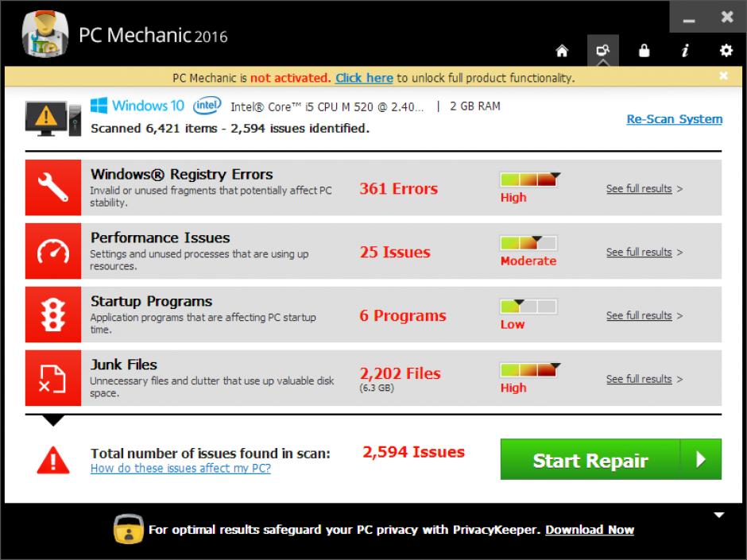Click '25 Issues' count
The image size is (747, 560).
395,252
